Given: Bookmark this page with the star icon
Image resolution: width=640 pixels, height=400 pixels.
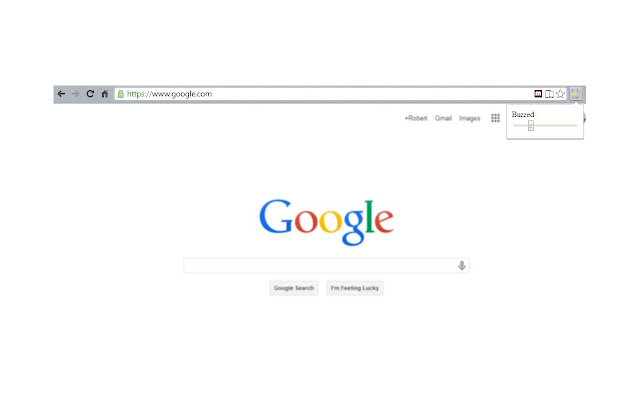Looking at the screenshot, I should [560, 94].
